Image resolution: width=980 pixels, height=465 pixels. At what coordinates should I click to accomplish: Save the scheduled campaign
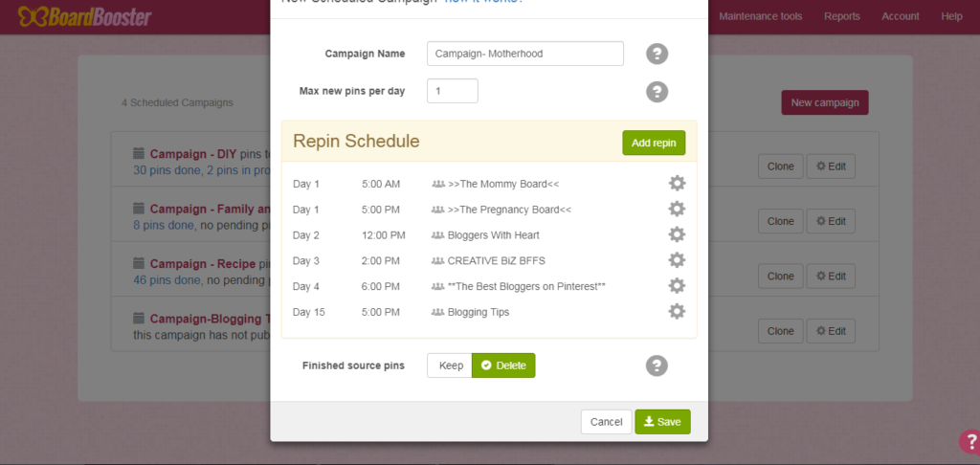662,422
